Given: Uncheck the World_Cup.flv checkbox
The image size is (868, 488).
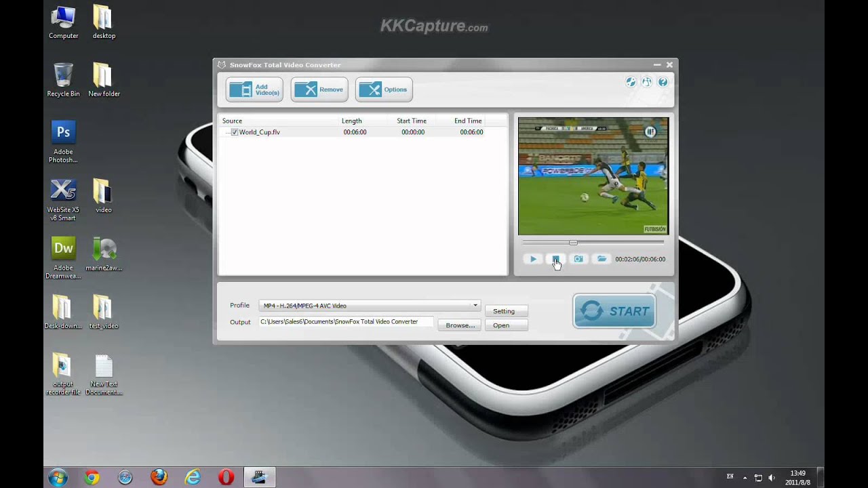Looking at the screenshot, I should point(235,132).
